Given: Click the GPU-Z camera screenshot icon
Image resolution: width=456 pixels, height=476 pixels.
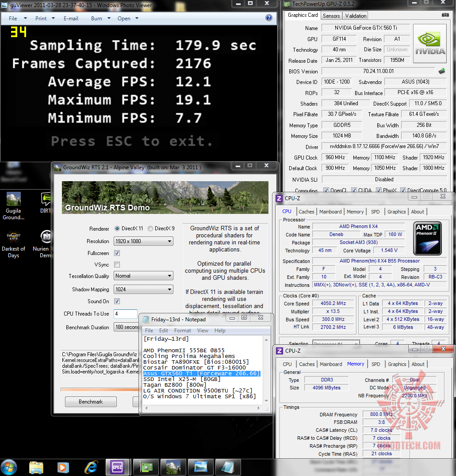Looking at the screenshot, I should pos(445,15).
